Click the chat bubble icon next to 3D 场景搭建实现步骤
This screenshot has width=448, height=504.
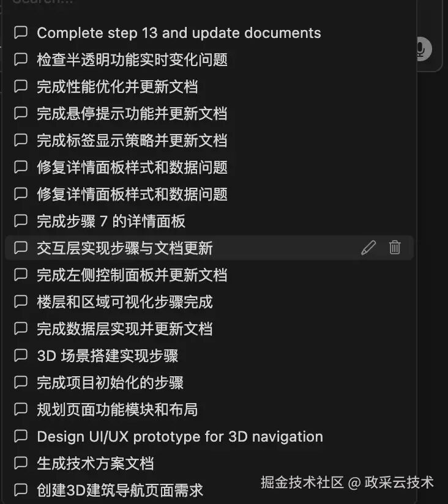[20, 356]
